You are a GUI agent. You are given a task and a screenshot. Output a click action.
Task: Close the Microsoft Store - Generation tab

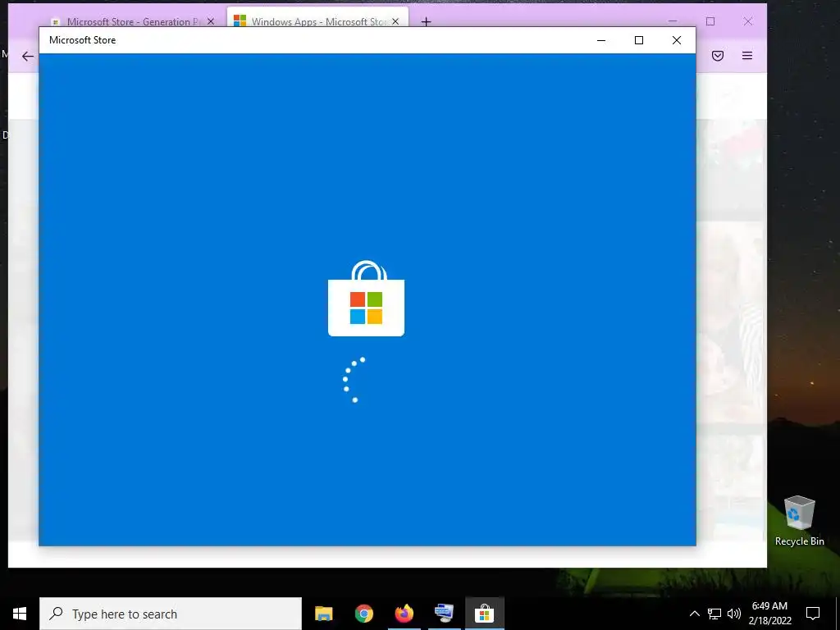pyautogui.click(x=211, y=21)
